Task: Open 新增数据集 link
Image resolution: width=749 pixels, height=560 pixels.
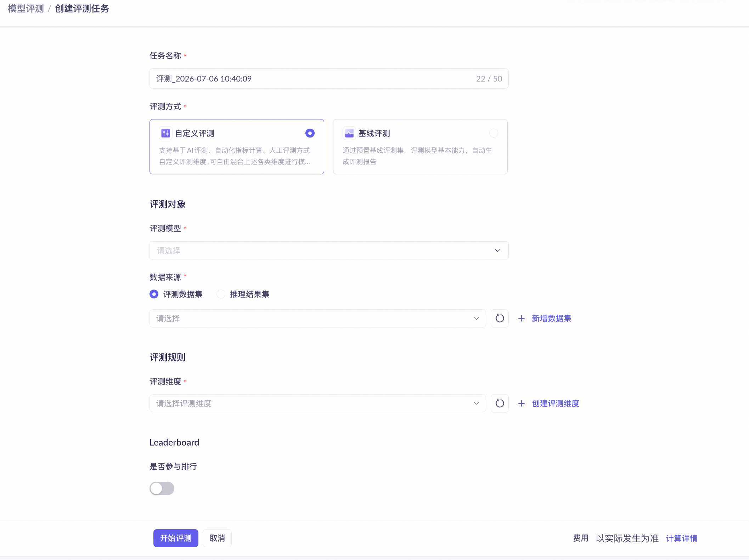Action: [x=551, y=318]
